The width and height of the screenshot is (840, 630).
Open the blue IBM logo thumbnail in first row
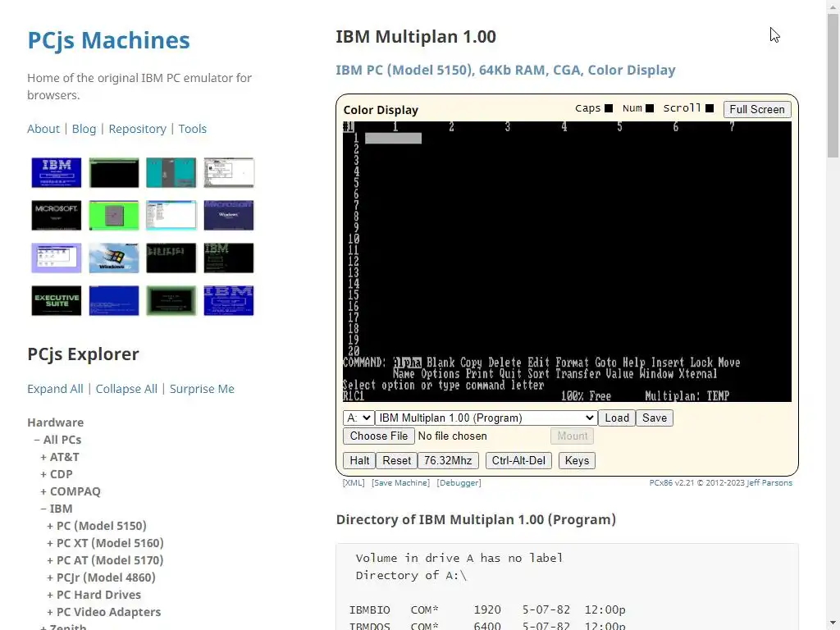pyautogui.click(x=57, y=172)
